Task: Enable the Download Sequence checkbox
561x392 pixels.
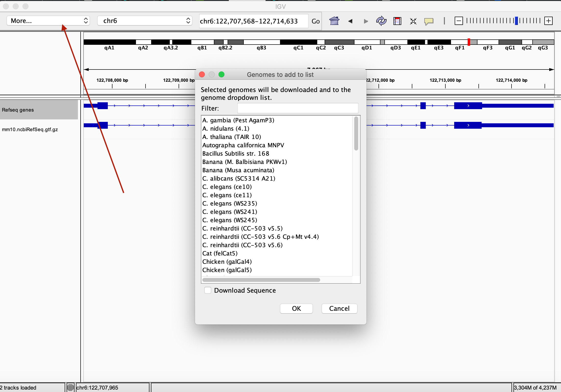Action: [208, 290]
